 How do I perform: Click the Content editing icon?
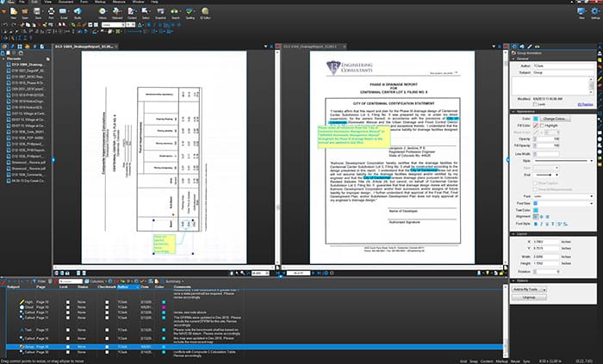click(x=132, y=12)
